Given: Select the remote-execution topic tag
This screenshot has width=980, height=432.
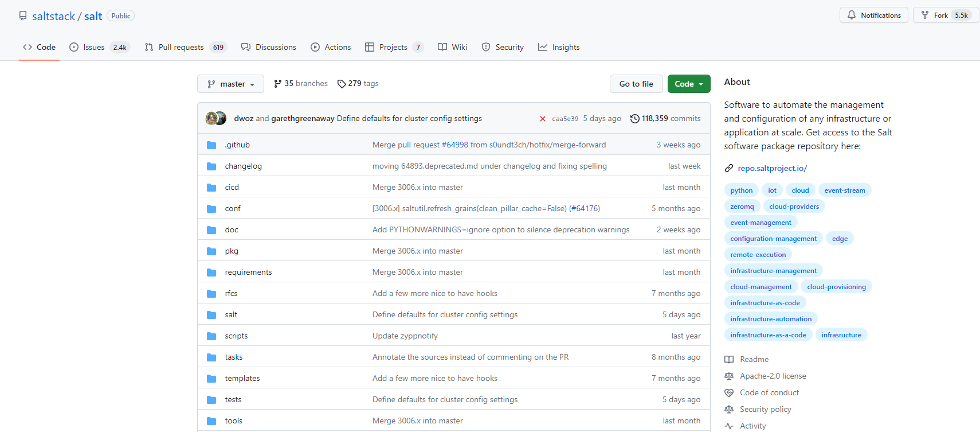Looking at the screenshot, I should [758, 255].
